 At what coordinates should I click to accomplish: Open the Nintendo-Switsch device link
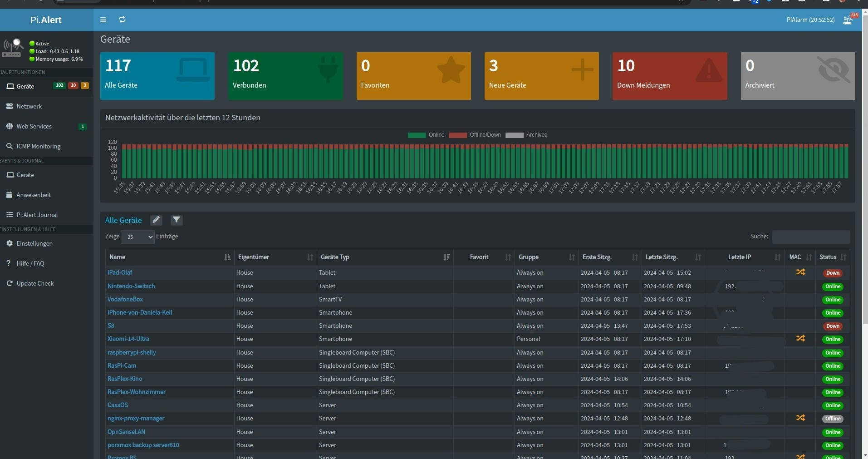point(131,286)
